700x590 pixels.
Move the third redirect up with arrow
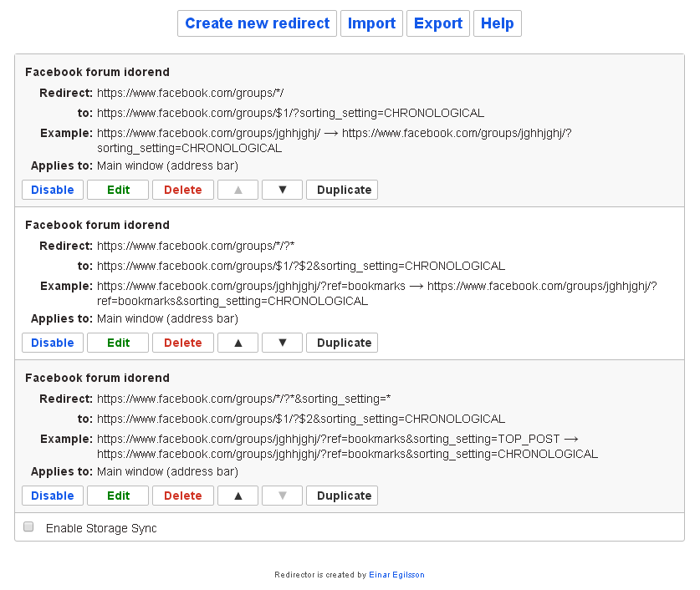point(238,496)
